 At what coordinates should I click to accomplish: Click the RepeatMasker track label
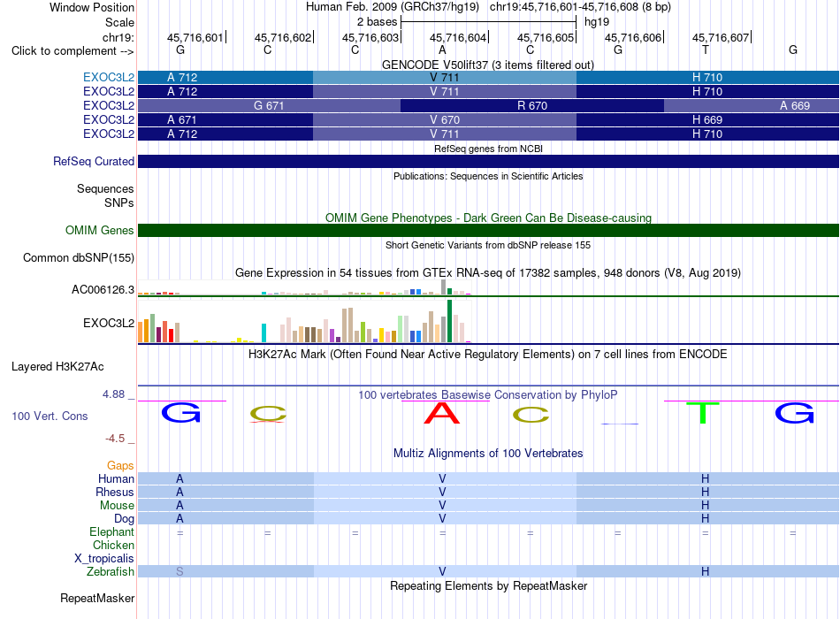click(97, 598)
